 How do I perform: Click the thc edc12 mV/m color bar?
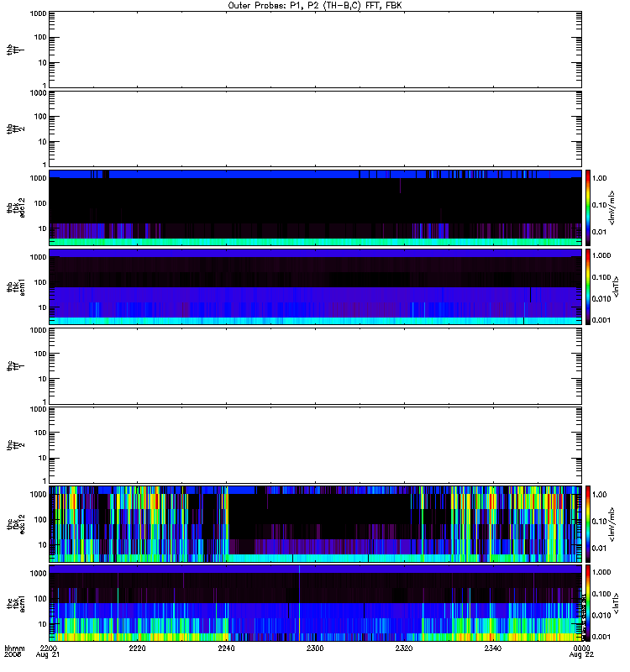[x=590, y=524]
